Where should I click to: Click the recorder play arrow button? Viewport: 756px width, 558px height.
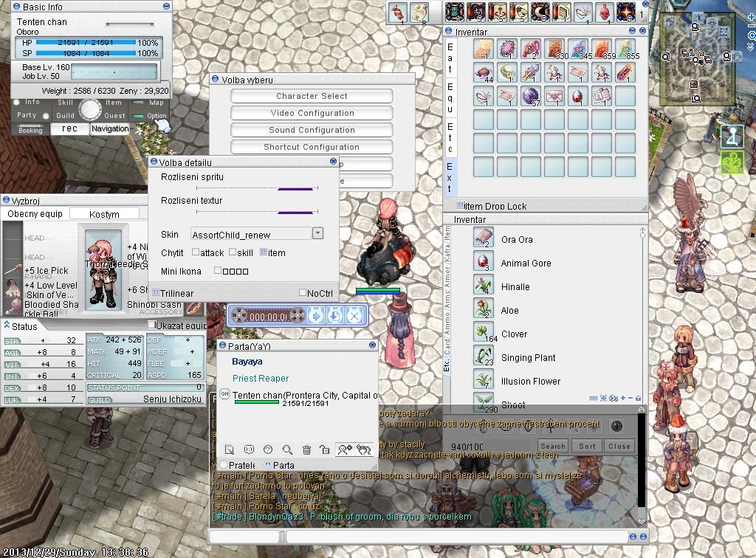316,317
